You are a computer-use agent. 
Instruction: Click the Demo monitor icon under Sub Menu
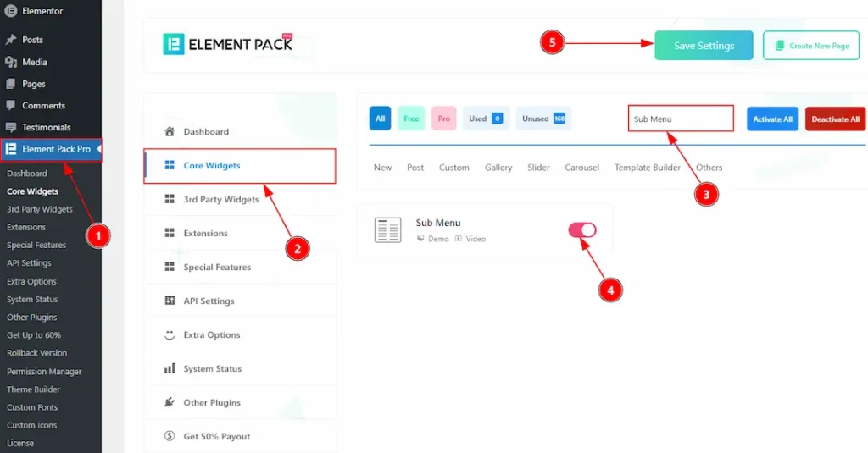tap(420, 239)
